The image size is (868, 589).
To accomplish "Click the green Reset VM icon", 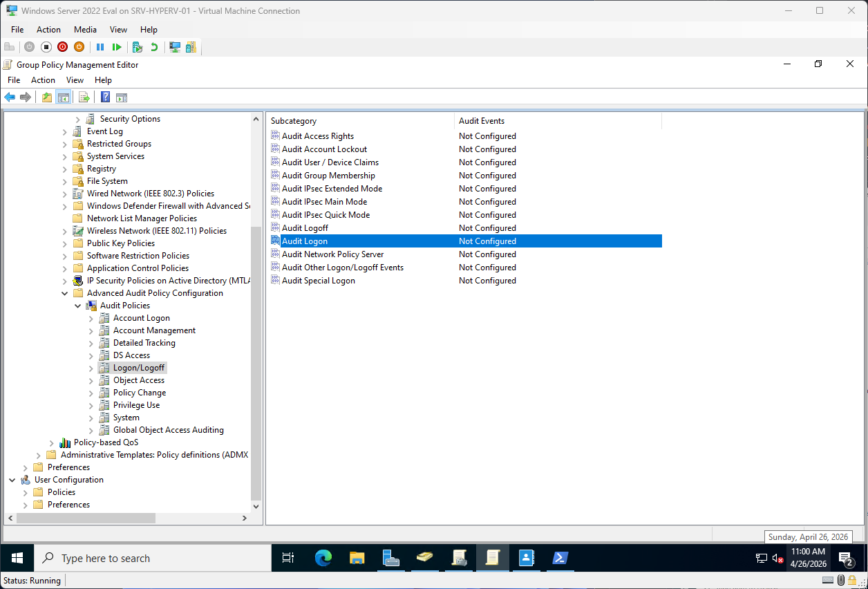I will tap(117, 47).
